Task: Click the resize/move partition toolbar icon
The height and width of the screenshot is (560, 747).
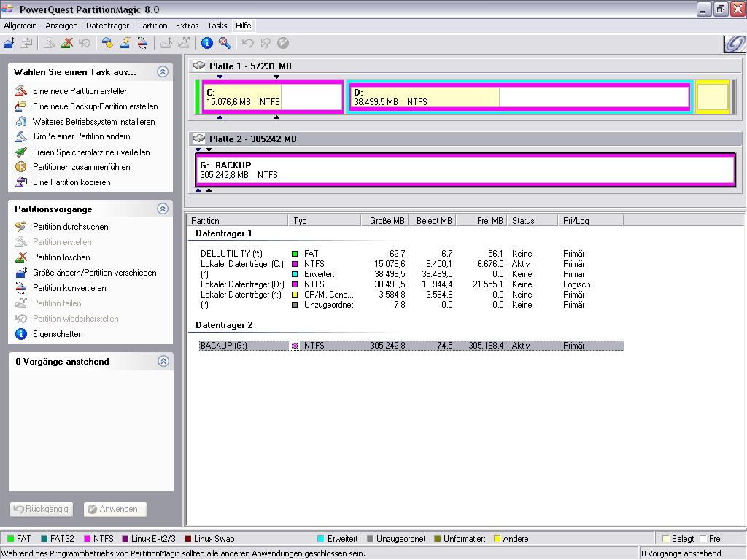Action: pos(9,43)
